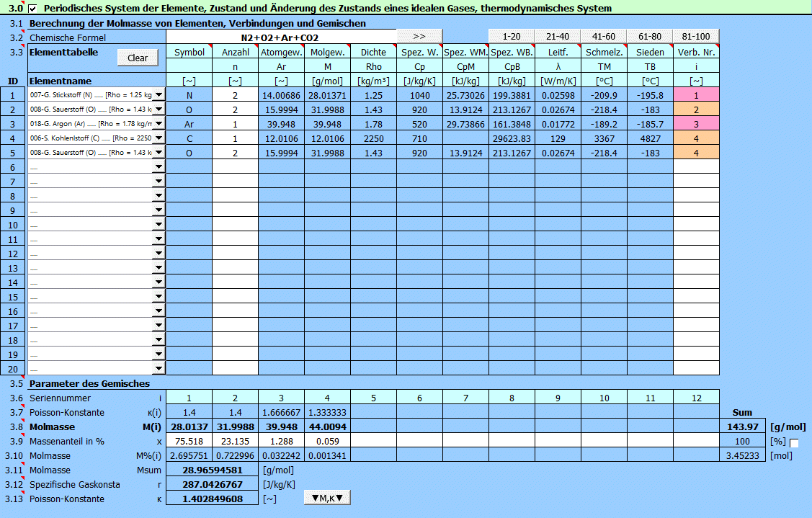Click the >> button beside the chemical formula
Image resolution: width=812 pixels, height=518 pixels.
(419, 37)
